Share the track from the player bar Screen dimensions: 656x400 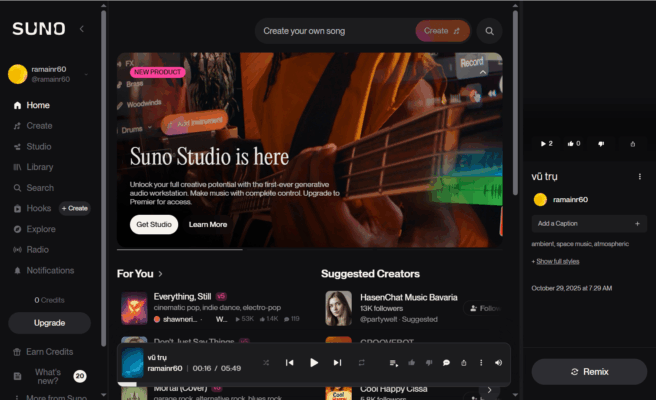click(x=464, y=363)
